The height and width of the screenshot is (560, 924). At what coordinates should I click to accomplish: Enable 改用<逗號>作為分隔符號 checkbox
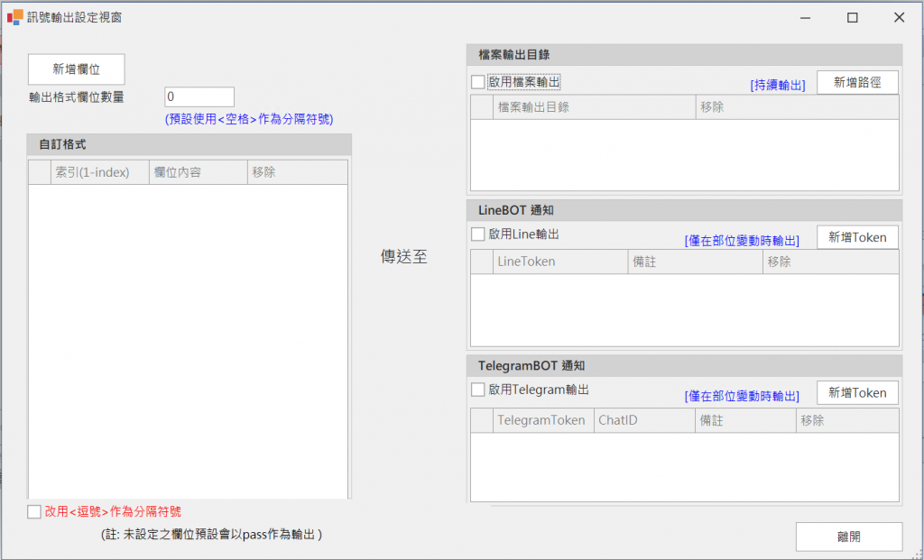click(x=34, y=512)
